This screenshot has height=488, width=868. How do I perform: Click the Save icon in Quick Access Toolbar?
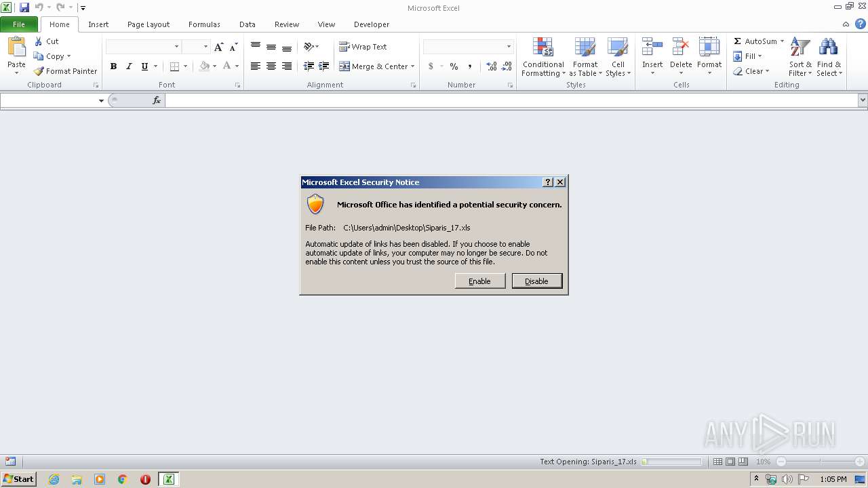coord(24,7)
